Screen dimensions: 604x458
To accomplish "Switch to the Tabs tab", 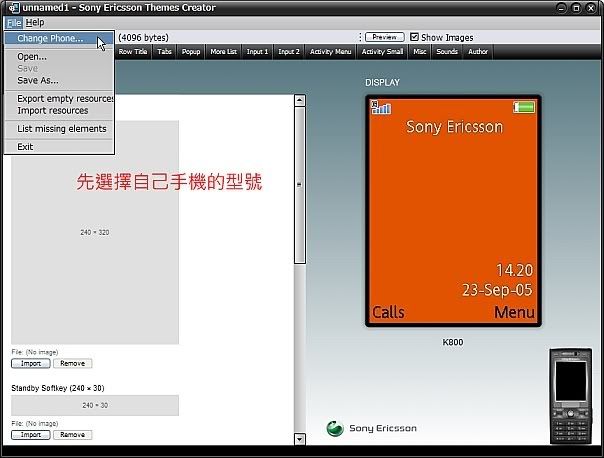I will 164,52.
